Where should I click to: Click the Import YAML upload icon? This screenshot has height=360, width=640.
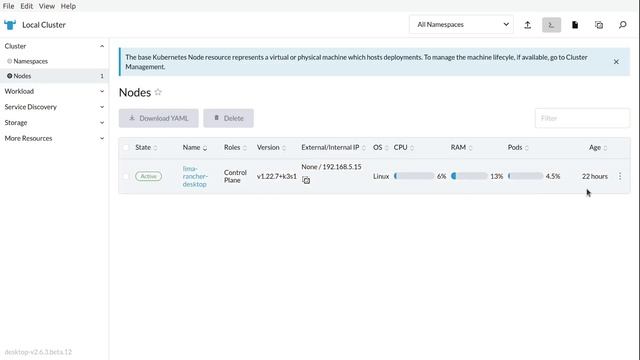(527, 25)
